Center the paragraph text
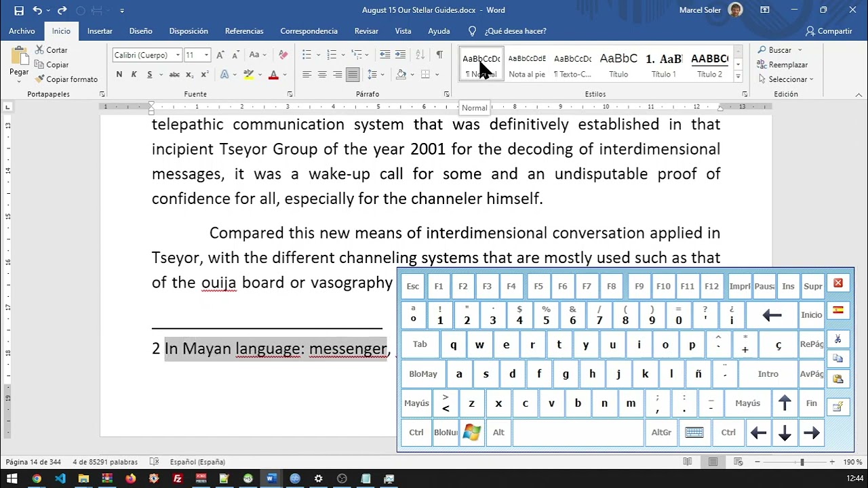The image size is (868, 488). [322, 75]
